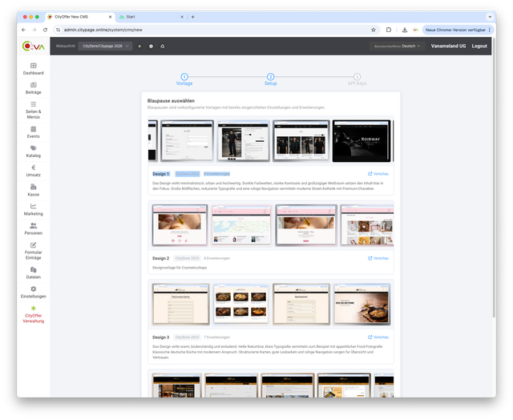Image resolution: width=513 pixels, height=420 pixels.
Task: Open the Kasse register icon
Action: [x=33, y=188]
